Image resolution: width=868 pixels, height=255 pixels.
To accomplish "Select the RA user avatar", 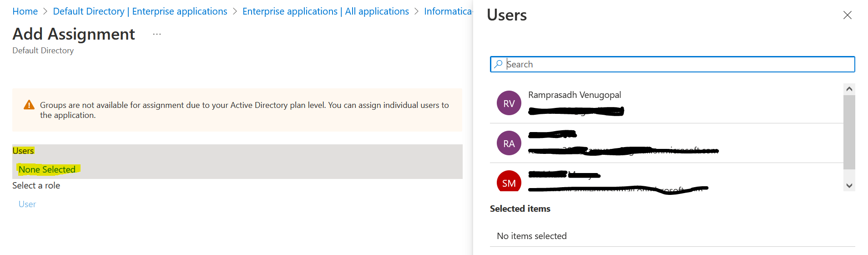I will 509,143.
